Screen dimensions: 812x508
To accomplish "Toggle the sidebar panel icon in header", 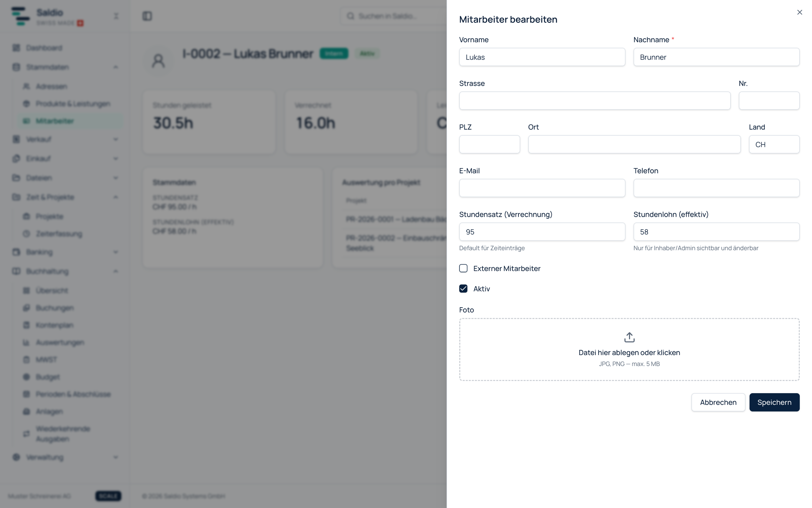I will (147, 16).
